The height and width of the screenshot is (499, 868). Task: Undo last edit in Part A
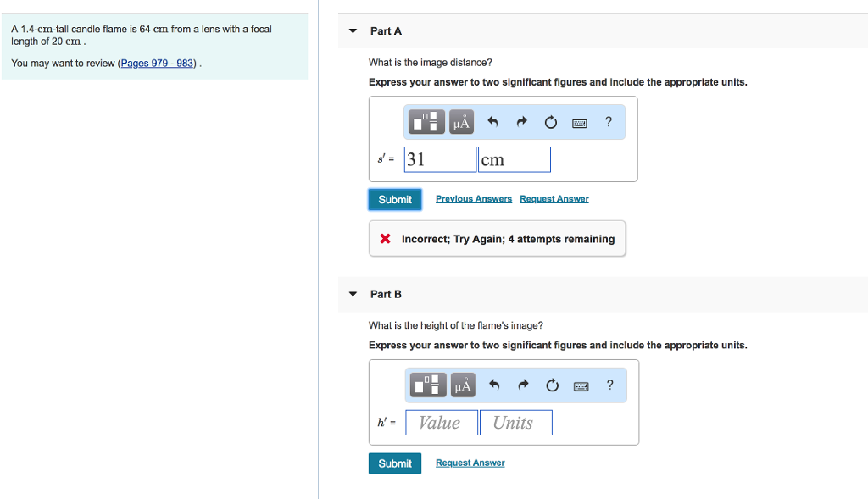coord(492,122)
